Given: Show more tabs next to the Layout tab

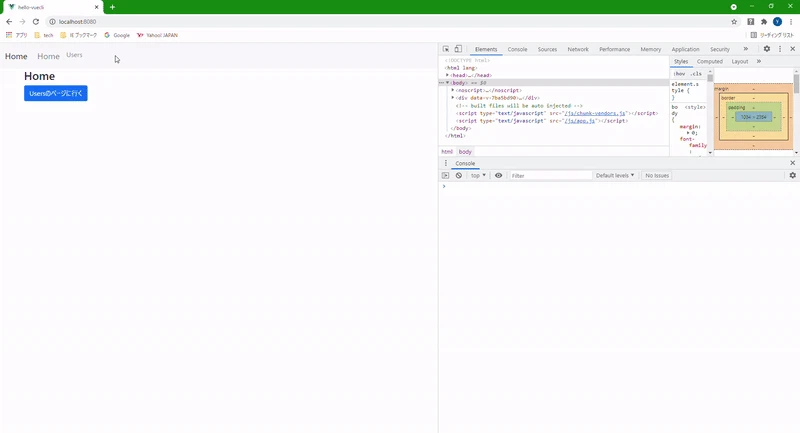Looking at the screenshot, I should point(759,61).
